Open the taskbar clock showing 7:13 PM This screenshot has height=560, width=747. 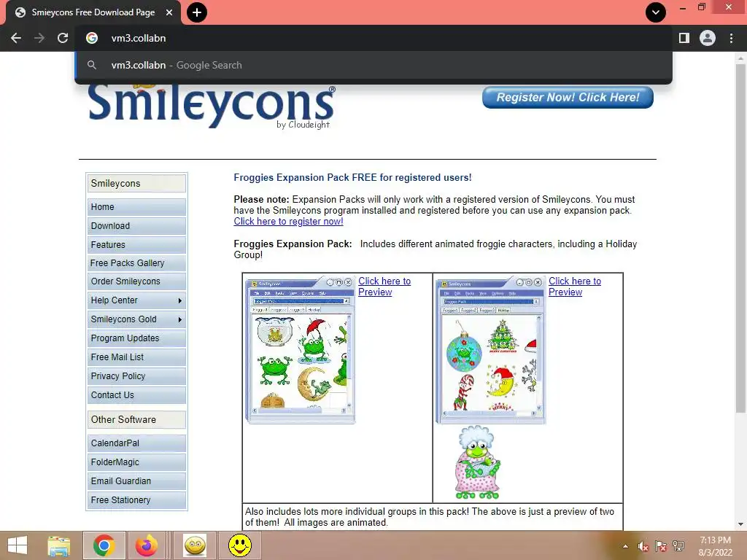pyautogui.click(x=715, y=546)
